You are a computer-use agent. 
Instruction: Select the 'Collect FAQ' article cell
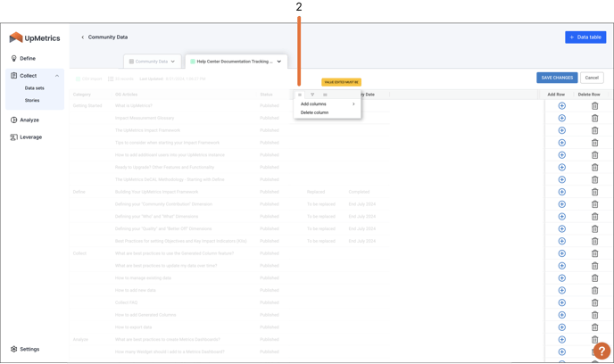[126, 302]
